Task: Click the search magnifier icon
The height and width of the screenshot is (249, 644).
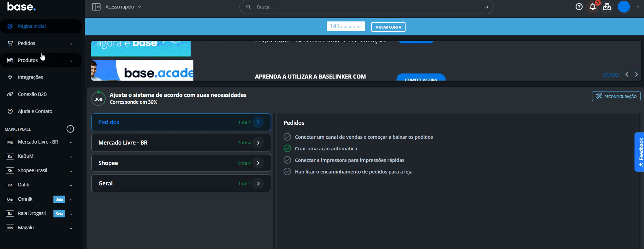Action: [x=248, y=7]
